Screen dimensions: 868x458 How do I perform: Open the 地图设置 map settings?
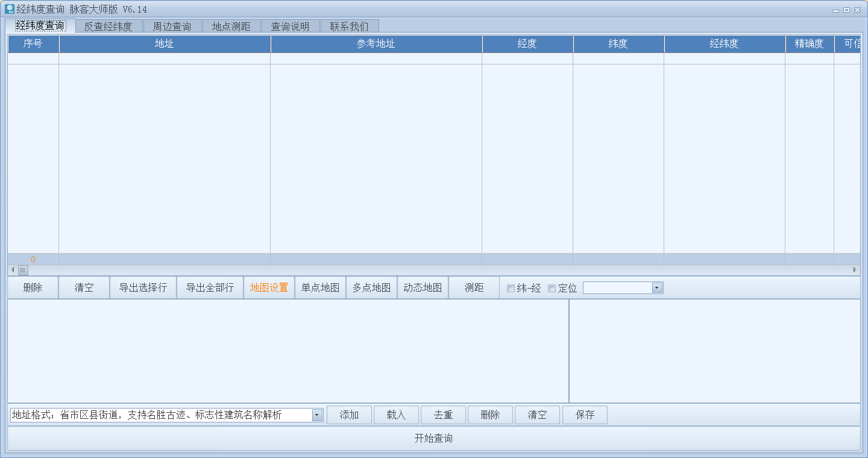269,287
